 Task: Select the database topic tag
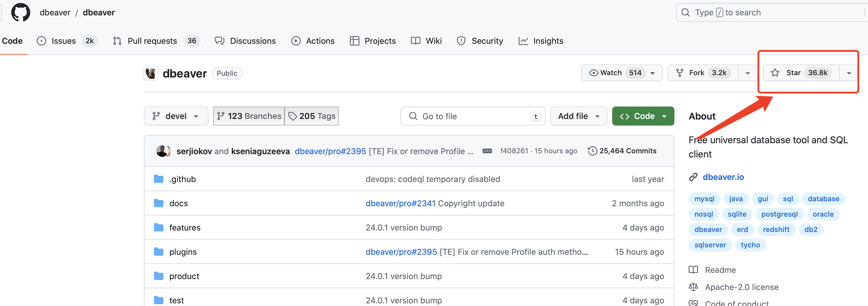pyautogui.click(x=823, y=199)
